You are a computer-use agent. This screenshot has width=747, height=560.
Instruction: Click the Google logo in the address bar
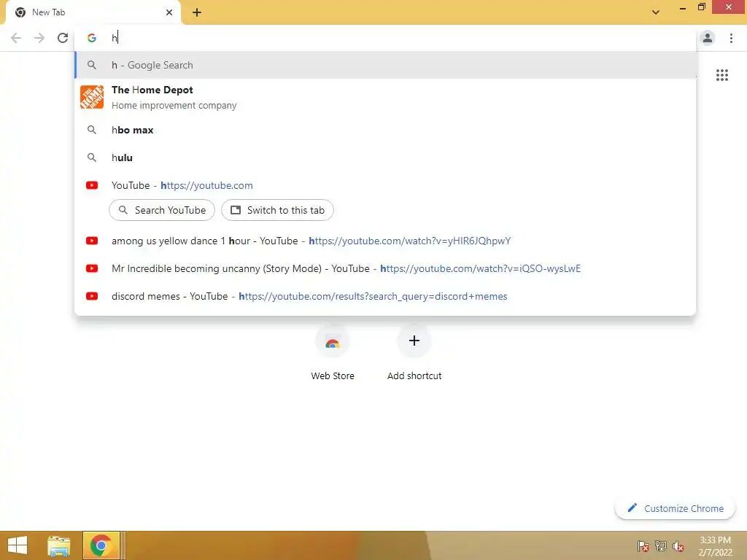tap(91, 38)
